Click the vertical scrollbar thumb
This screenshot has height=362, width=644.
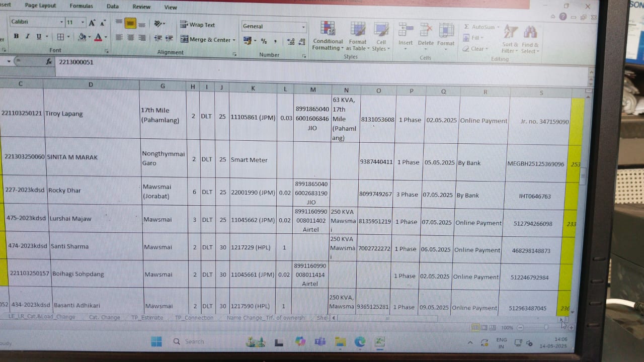click(583, 175)
